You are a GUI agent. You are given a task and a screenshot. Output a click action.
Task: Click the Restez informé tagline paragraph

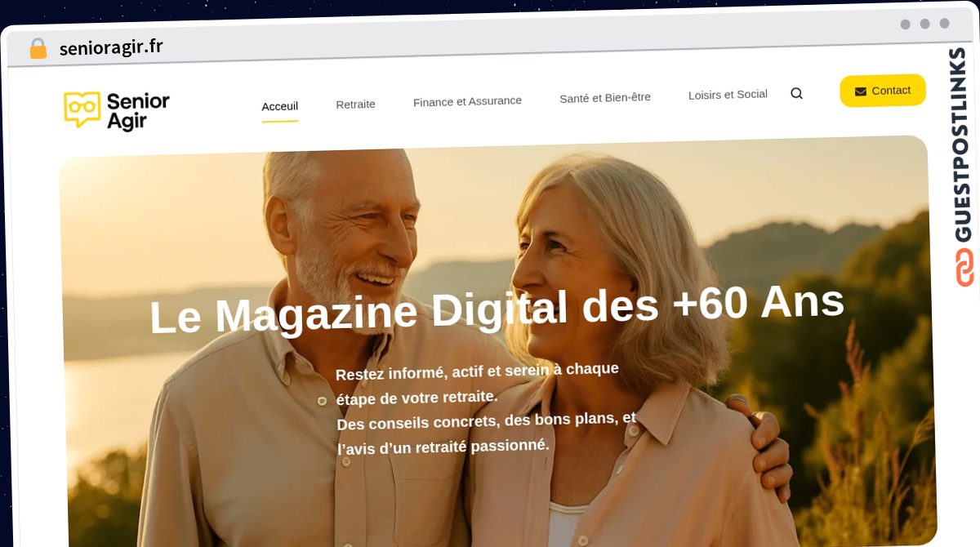click(x=485, y=408)
